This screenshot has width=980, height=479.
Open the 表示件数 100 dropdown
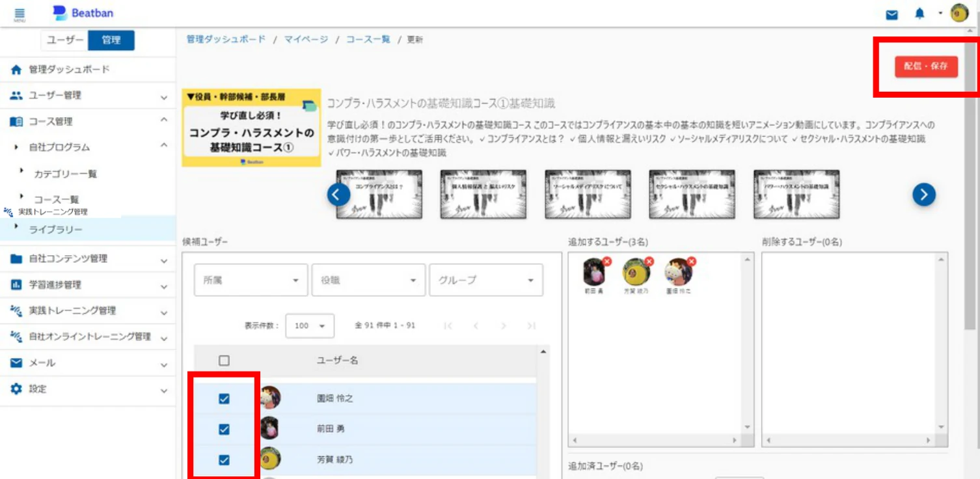pyautogui.click(x=310, y=326)
